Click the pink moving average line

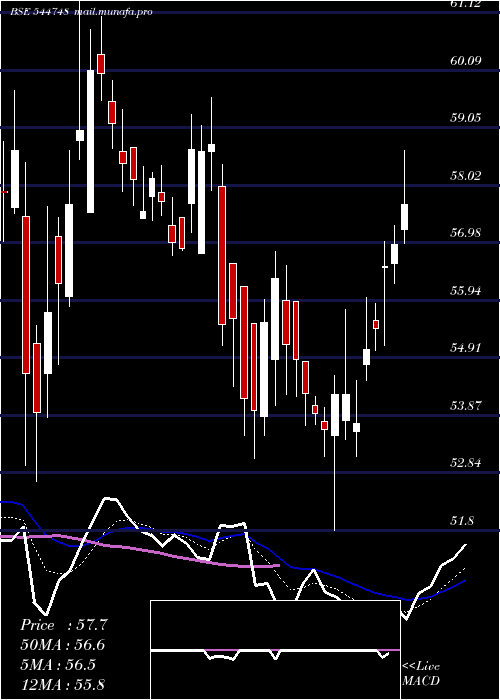click(x=140, y=551)
